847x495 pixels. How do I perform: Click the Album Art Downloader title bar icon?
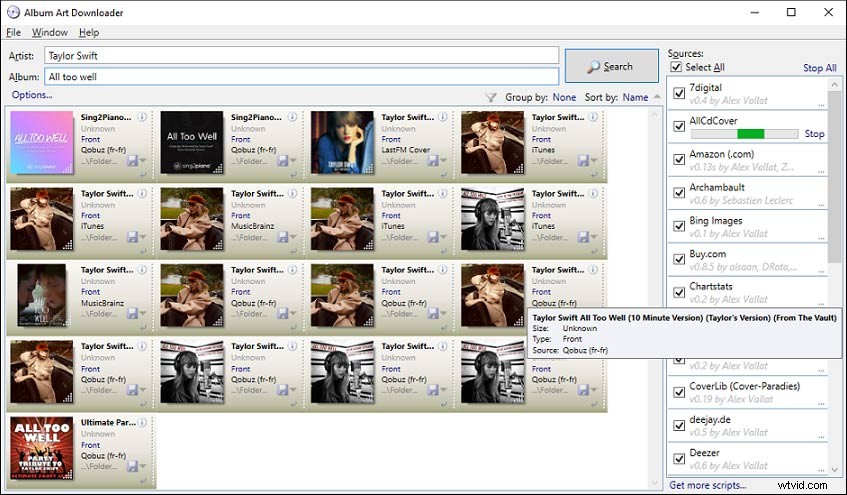pyautogui.click(x=12, y=12)
